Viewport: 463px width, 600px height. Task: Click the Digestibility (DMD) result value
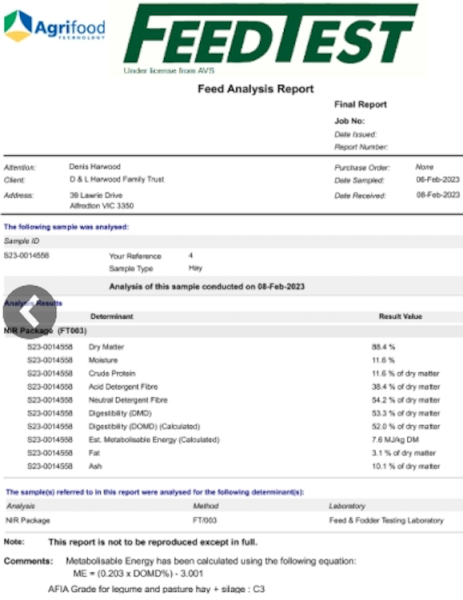tap(406, 413)
